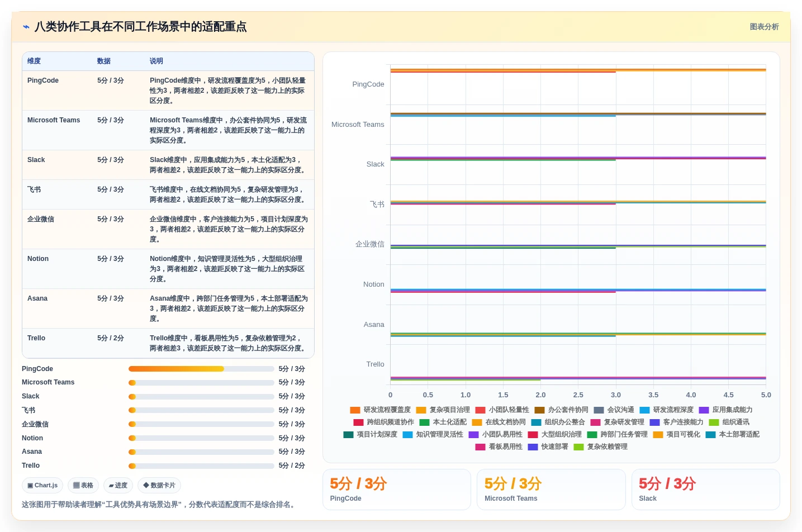The width and height of the screenshot is (802, 532).
Task: Click Trello's 5分 / 2分 table cell
Action: pyautogui.click(x=111, y=338)
